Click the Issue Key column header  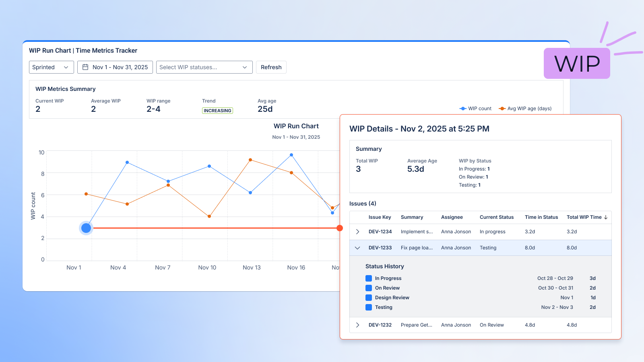(380, 217)
